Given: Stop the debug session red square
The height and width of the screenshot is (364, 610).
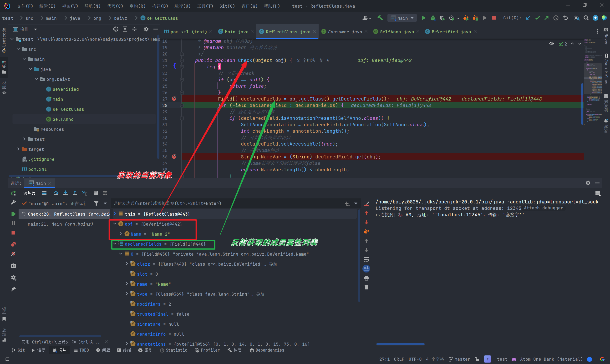Looking at the screenshot, I should tap(14, 233).
